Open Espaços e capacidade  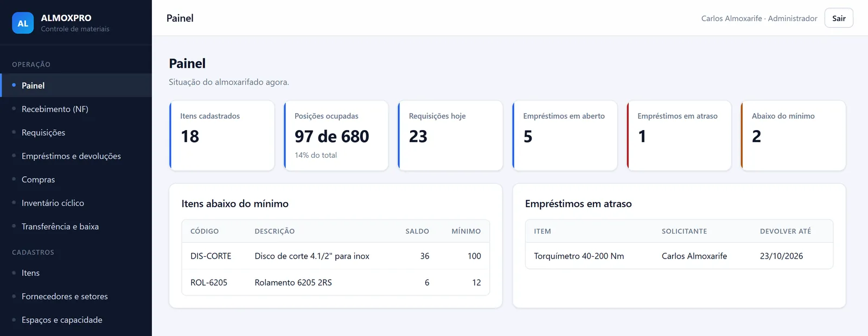click(76, 320)
